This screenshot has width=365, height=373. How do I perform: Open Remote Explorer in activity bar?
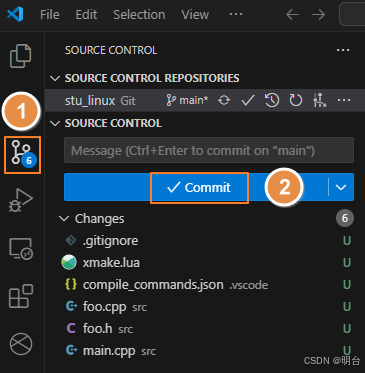coord(21,249)
